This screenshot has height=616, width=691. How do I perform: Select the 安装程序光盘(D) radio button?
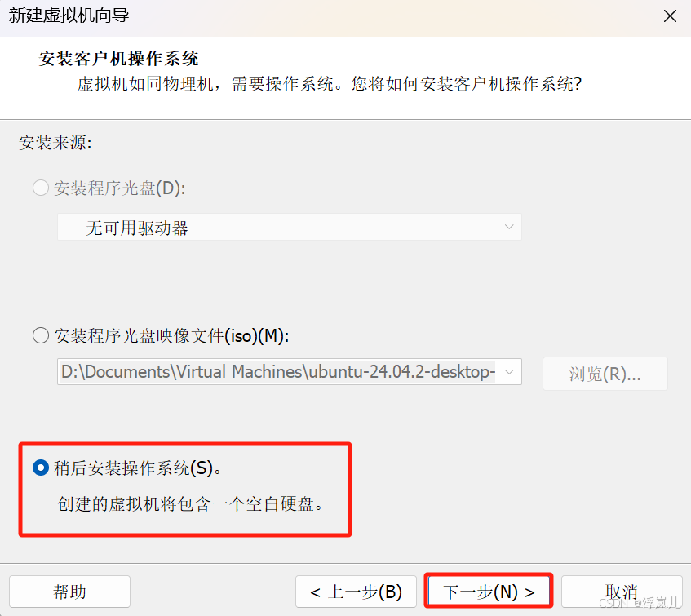point(41,188)
